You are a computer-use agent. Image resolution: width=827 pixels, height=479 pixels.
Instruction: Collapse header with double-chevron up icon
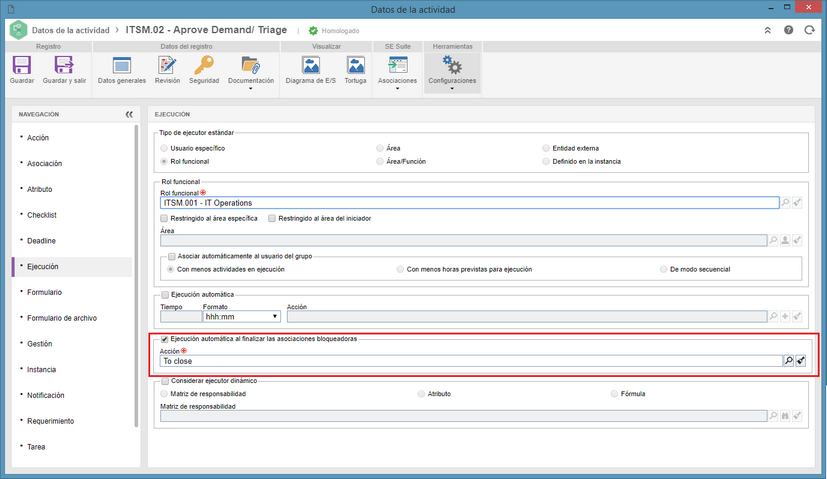[767, 30]
